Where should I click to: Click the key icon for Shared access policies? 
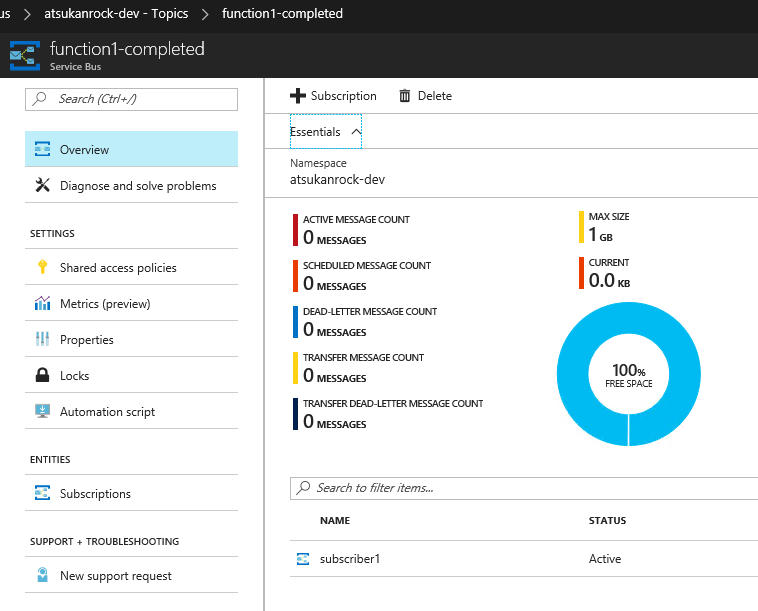(43, 267)
